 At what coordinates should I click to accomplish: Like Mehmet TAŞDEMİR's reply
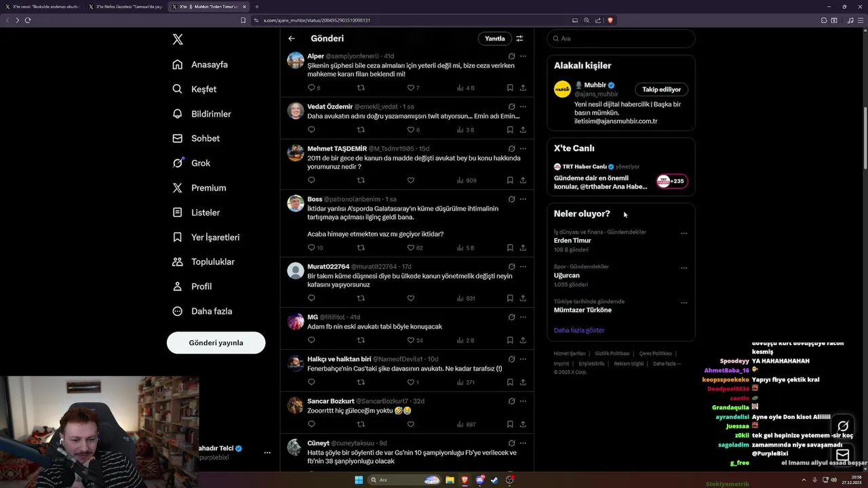tap(410, 180)
